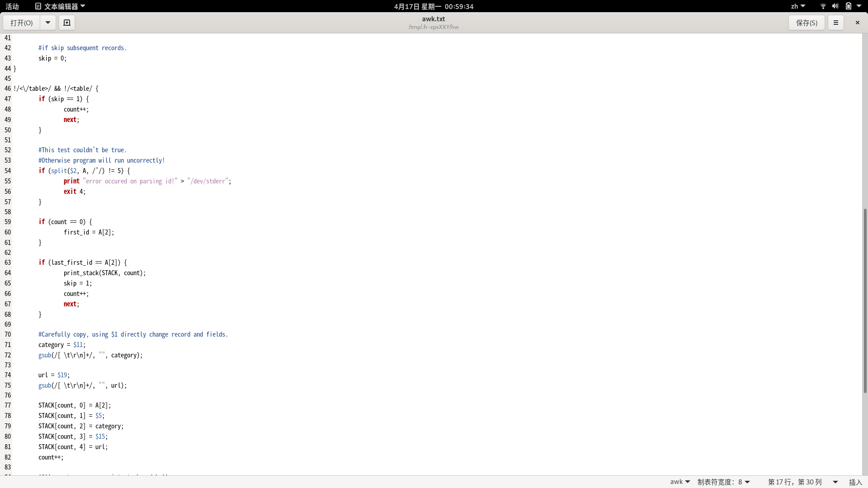Image resolution: width=868 pixels, height=488 pixels.
Task: Click the awk.txt window title
Action: tap(434, 19)
